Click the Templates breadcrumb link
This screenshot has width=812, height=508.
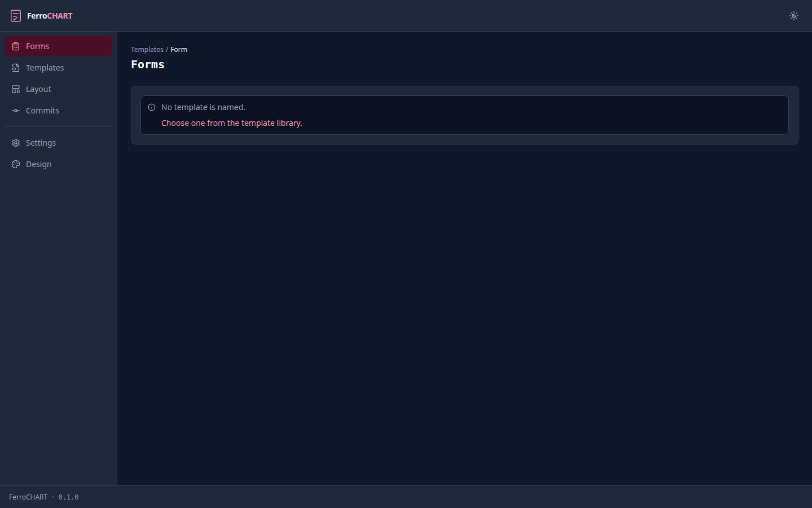click(147, 50)
